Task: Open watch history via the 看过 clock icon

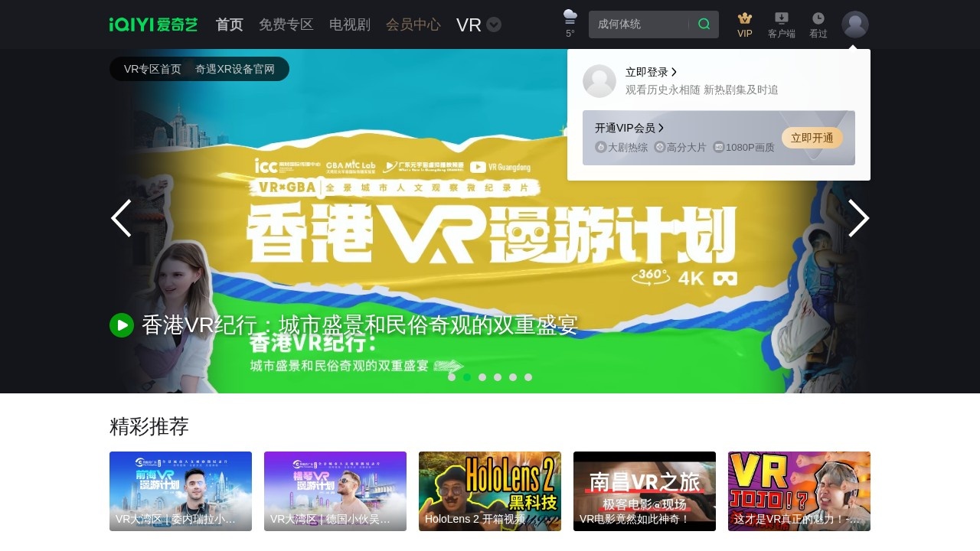Action: click(818, 19)
